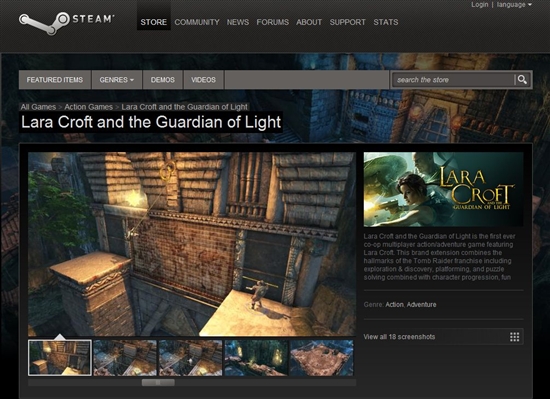Screen dimensions: 550x399
Task: Open the Demos section
Action: click(163, 80)
